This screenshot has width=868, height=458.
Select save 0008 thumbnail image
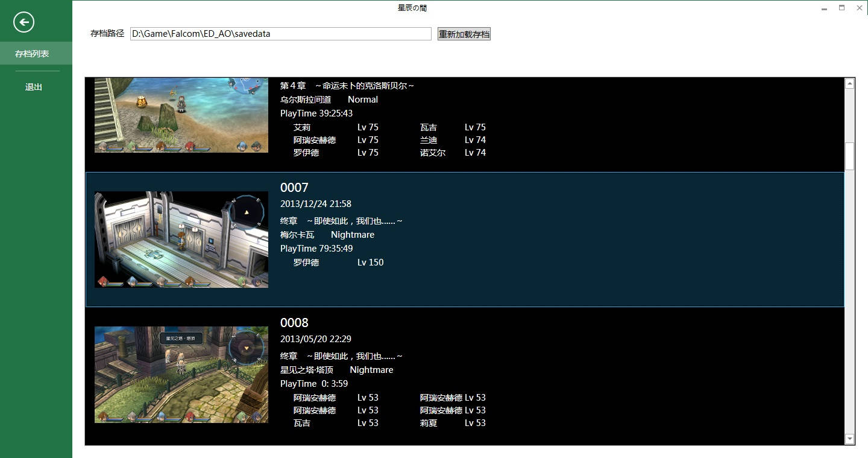(181, 375)
